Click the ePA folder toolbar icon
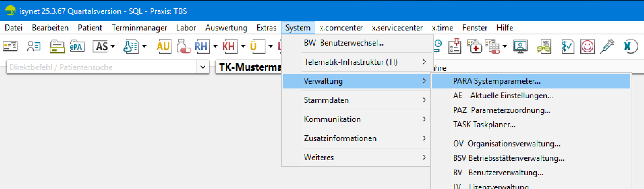The height and width of the screenshot is (189, 644). (x=77, y=46)
